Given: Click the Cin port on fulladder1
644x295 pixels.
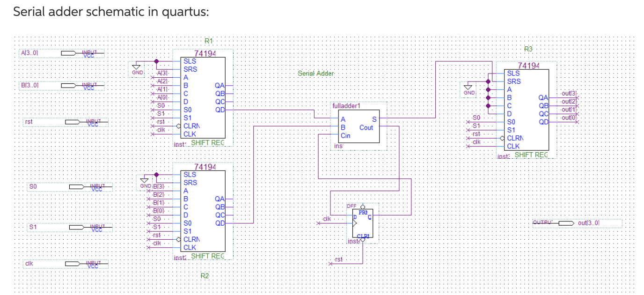Looking at the screenshot, I should [x=345, y=136].
